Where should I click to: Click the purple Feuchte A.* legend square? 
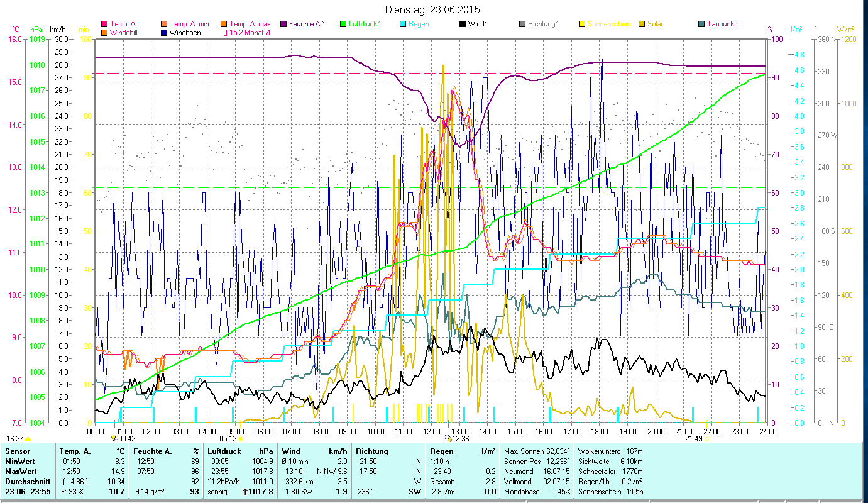pos(283,24)
